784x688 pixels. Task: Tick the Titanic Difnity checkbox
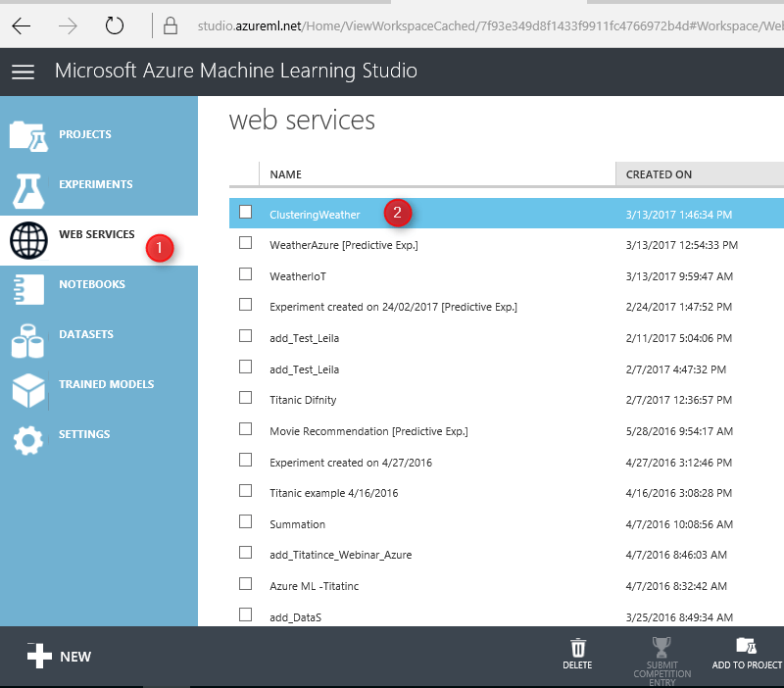tap(246, 398)
